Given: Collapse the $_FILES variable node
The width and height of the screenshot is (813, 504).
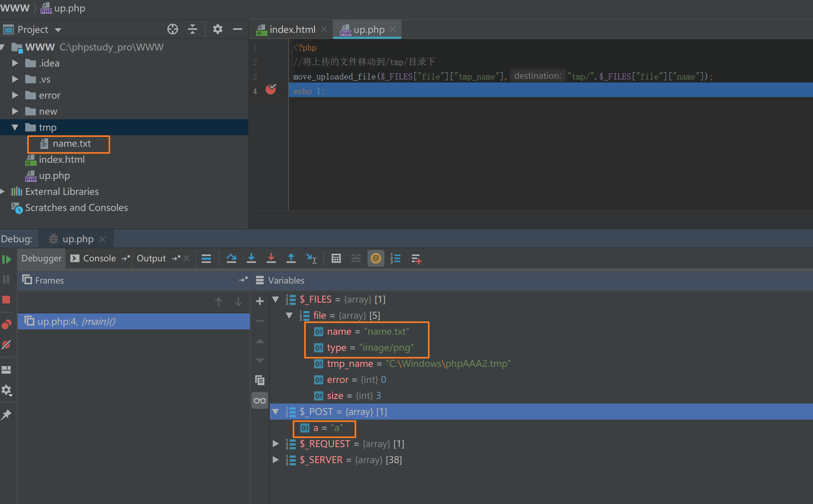Looking at the screenshot, I should pos(275,300).
